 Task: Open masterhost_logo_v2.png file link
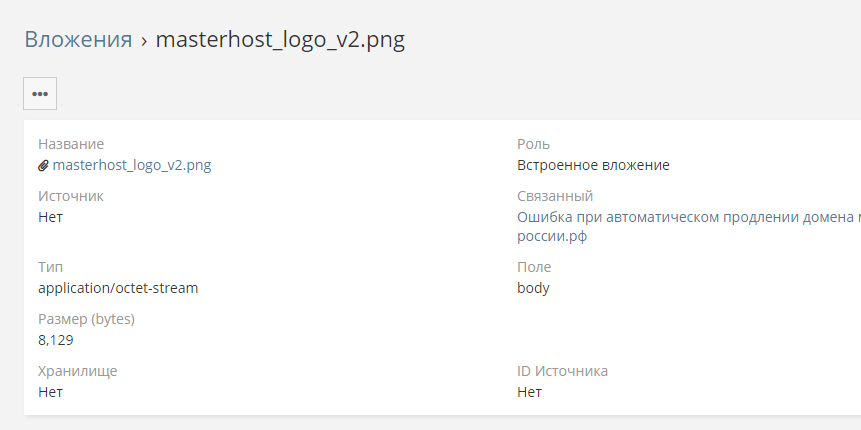click(x=131, y=165)
